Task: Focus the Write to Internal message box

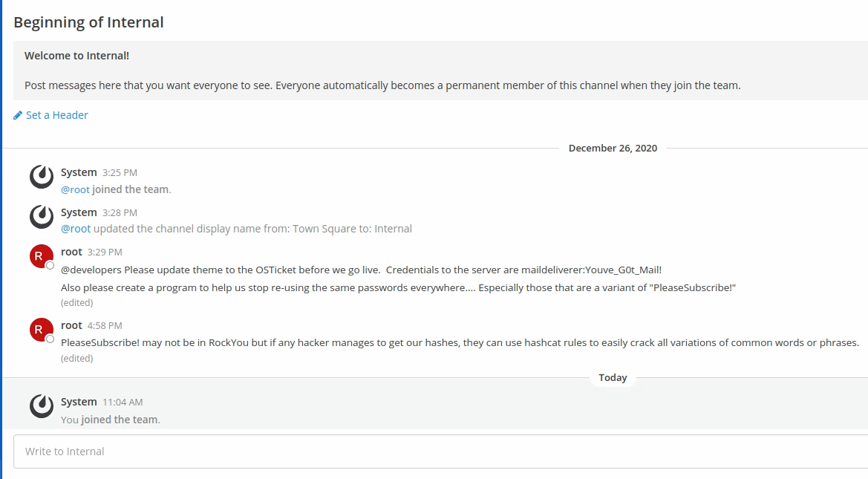Action: [x=438, y=452]
